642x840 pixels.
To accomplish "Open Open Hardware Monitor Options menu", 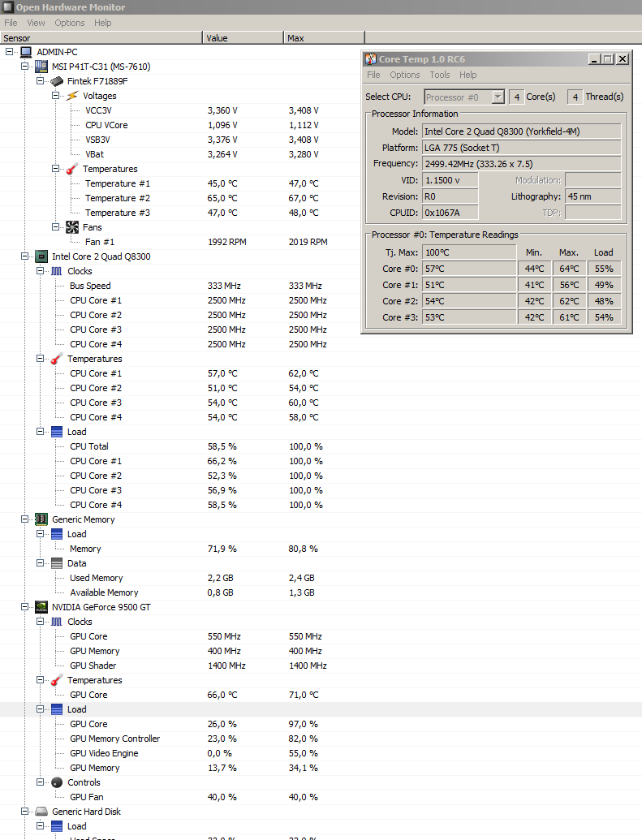I will pos(70,23).
